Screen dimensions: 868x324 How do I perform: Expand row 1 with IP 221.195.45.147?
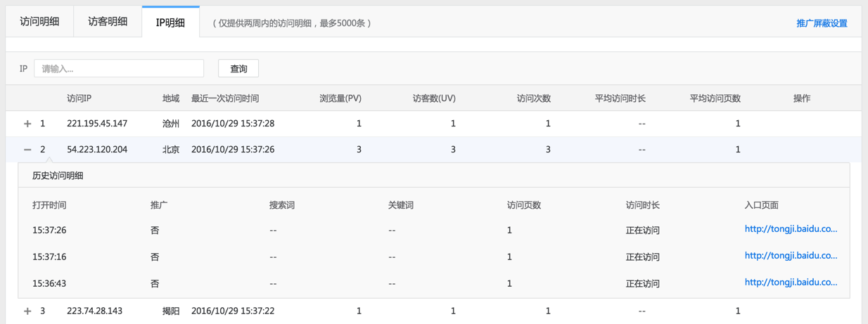(x=27, y=124)
